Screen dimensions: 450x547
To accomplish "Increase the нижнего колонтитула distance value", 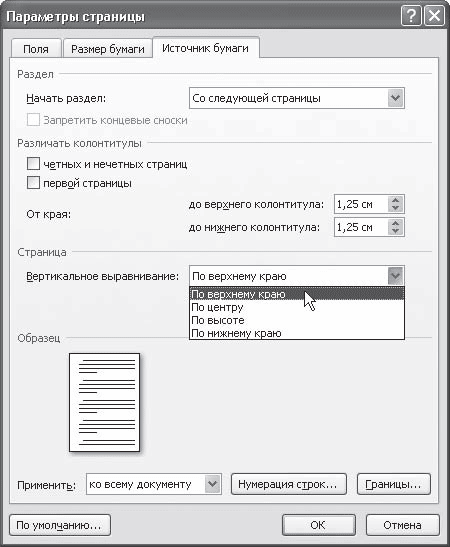I will [395, 224].
